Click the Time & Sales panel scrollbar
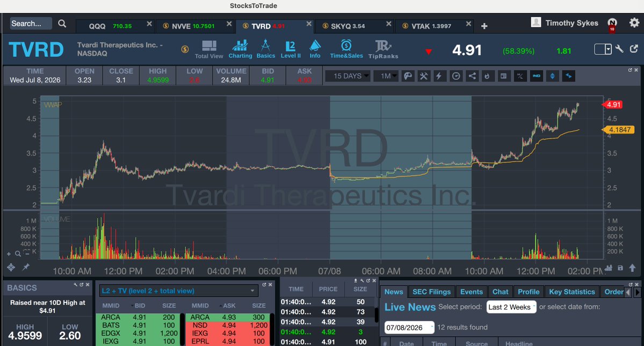Image resolution: width=644 pixels, height=346 pixels. [377, 314]
